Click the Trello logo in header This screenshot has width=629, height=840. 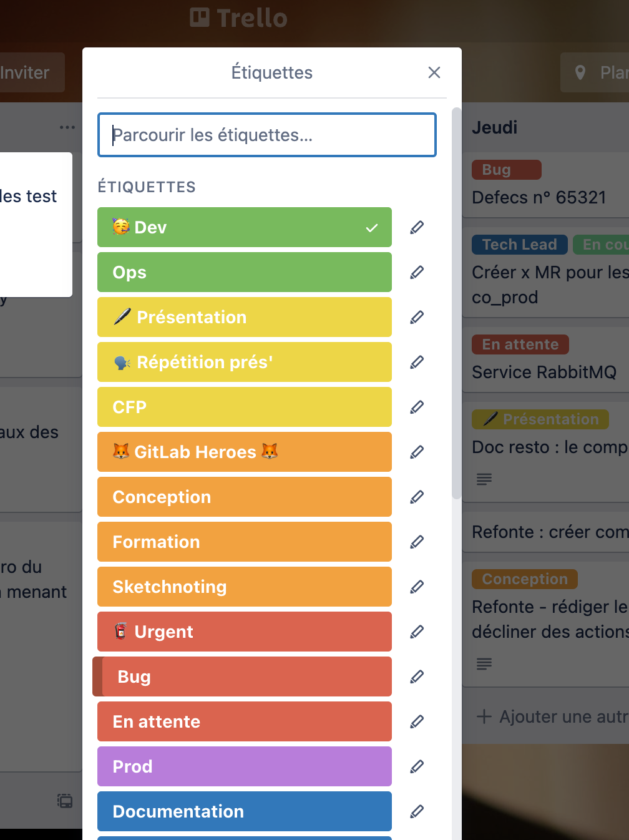point(238,18)
